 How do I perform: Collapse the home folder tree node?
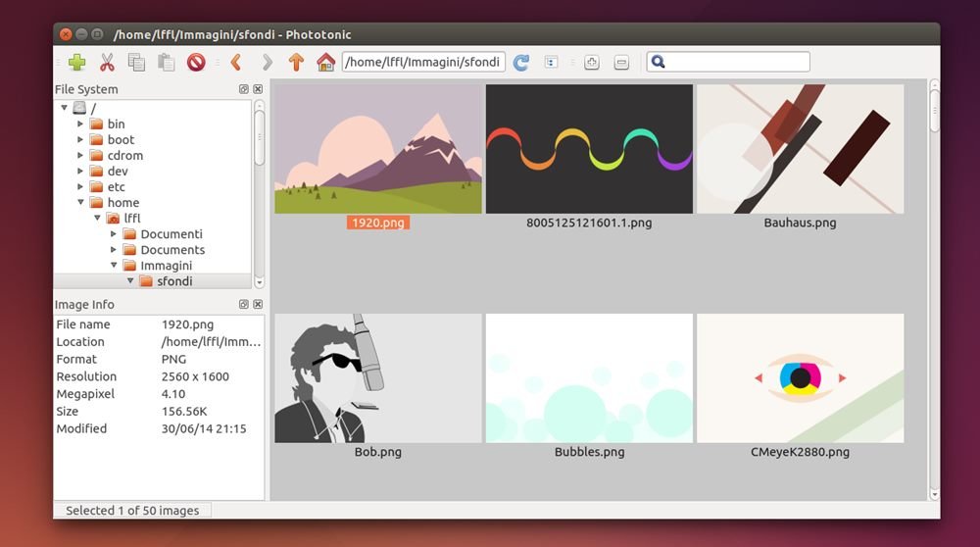[x=80, y=203]
